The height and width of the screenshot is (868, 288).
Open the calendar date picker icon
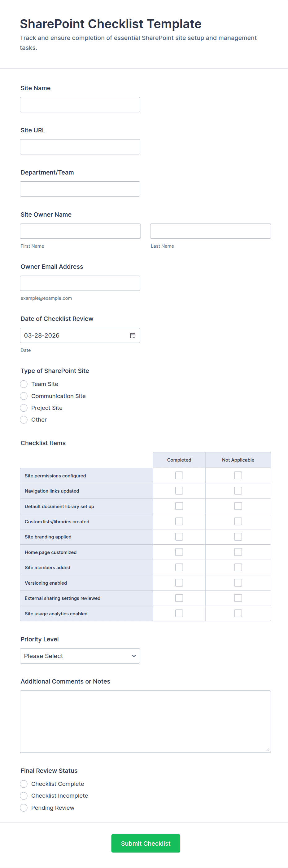(133, 335)
